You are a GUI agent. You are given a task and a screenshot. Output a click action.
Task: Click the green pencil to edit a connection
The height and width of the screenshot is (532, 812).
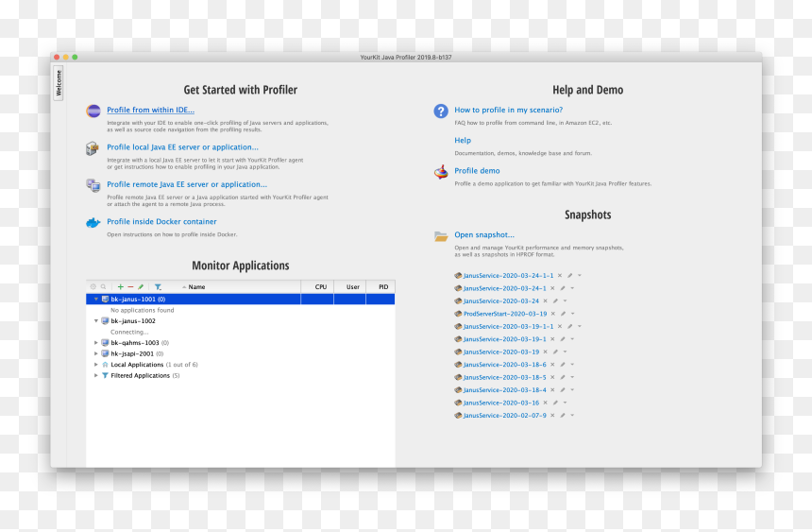141,286
